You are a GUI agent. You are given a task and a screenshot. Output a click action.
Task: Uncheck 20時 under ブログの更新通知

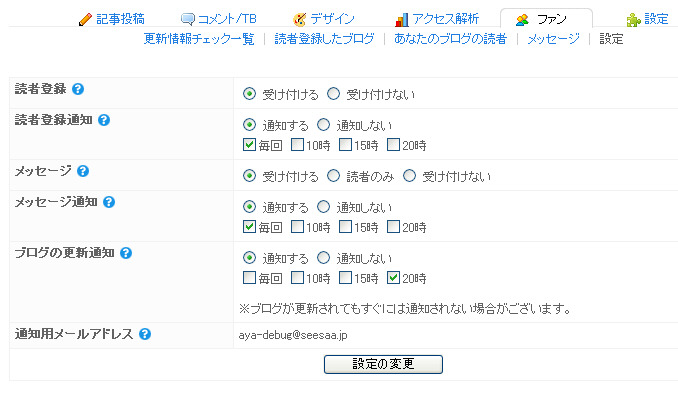coord(393,278)
